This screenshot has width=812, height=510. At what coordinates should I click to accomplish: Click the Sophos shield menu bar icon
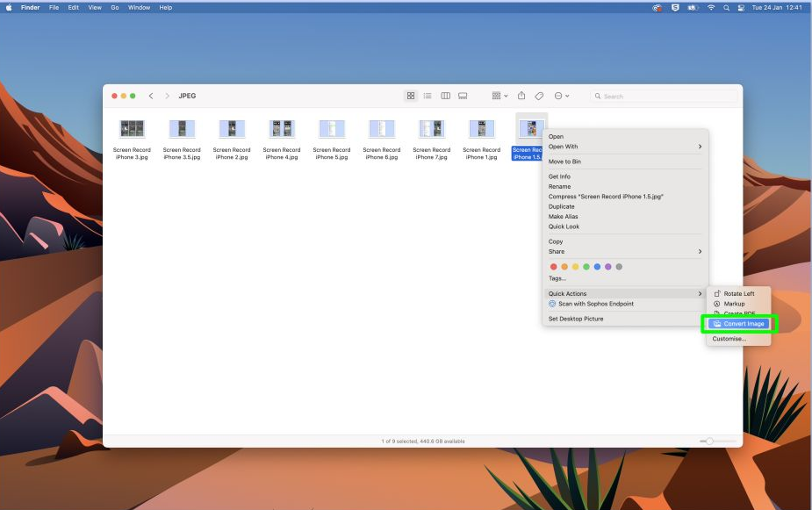coord(675,8)
